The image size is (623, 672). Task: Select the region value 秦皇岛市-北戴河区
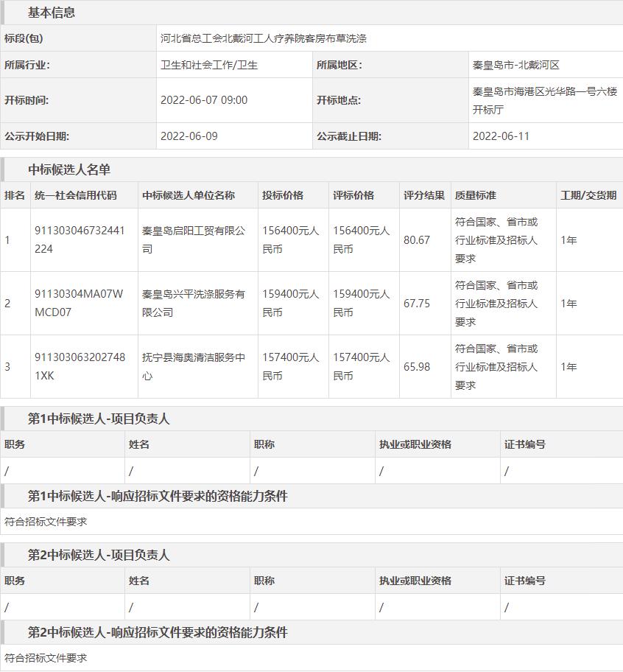[516, 65]
